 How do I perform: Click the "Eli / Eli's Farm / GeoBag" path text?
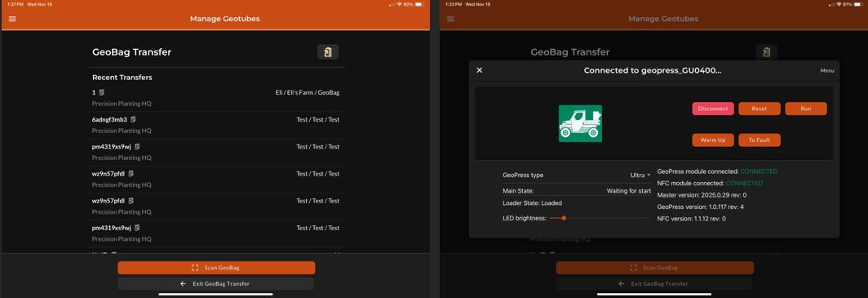308,92
